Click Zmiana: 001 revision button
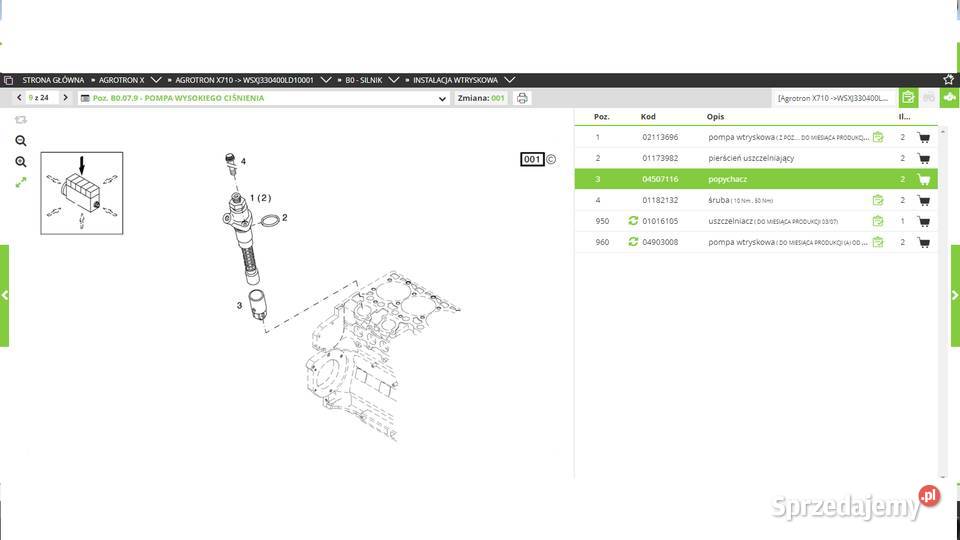Image resolution: width=960 pixels, height=540 pixels. 481,98
